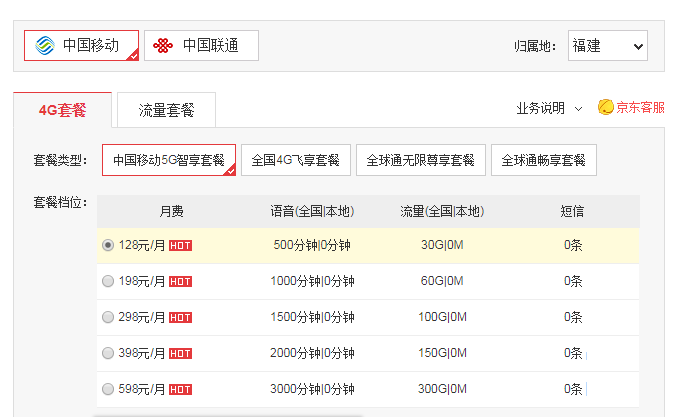Switch to the 流量套餐 tab
This screenshot has width=674, height=417.
pos(166,110)
